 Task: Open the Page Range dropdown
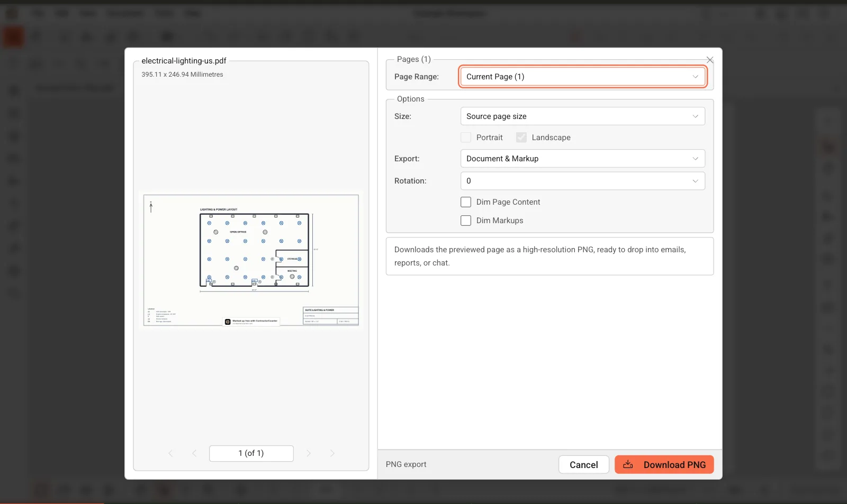[583, 77]
